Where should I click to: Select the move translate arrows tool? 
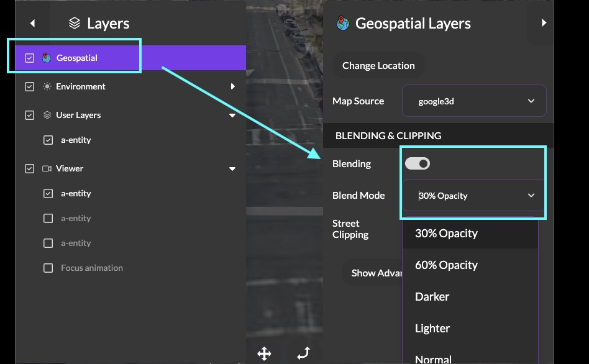[264, 353]
